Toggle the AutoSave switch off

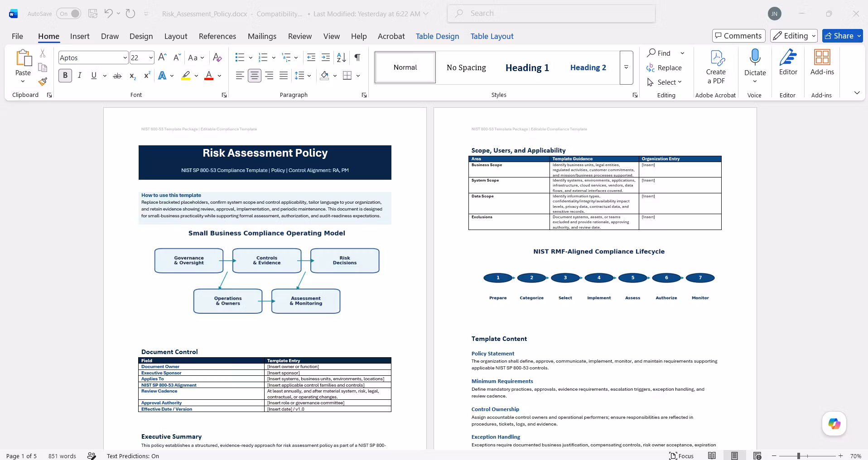pyautogui.click(x=69, y=14)
